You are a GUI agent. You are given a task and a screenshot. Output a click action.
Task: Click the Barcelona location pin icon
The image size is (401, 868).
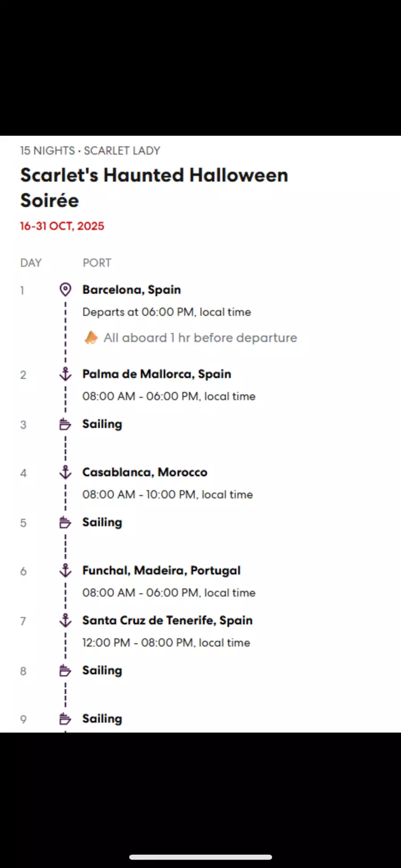[x=65, y=290]
